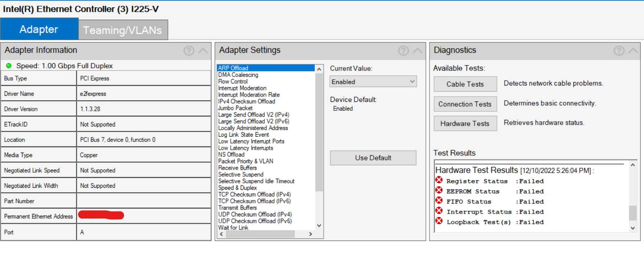Click the green link speed status indicator
Viewport: 644px width, 261px height.
9,65
